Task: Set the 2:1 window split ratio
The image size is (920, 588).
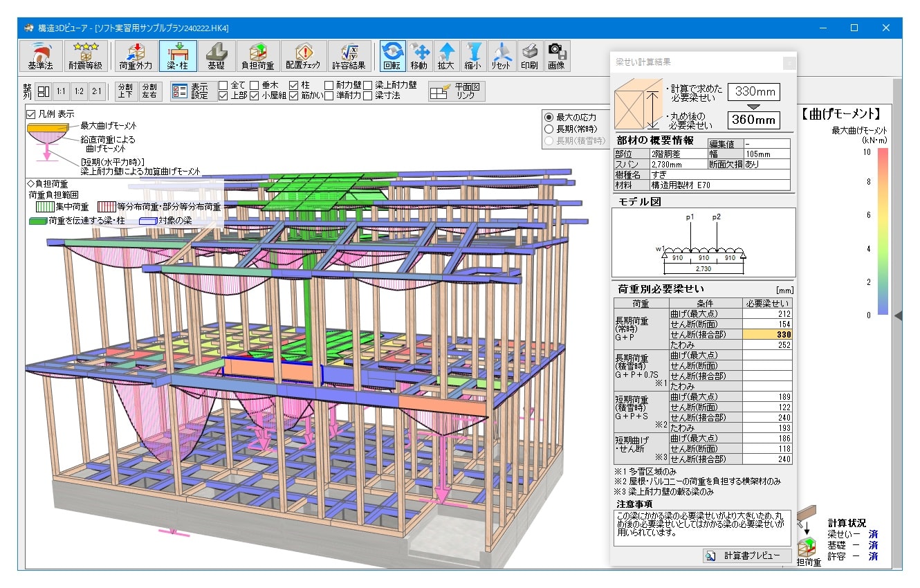Action: (x=97, y=91)
